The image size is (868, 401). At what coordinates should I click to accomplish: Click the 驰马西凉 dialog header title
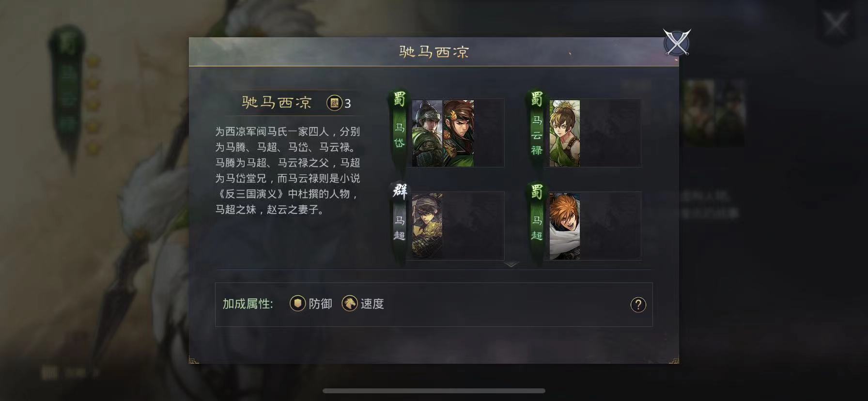point(434,52)
